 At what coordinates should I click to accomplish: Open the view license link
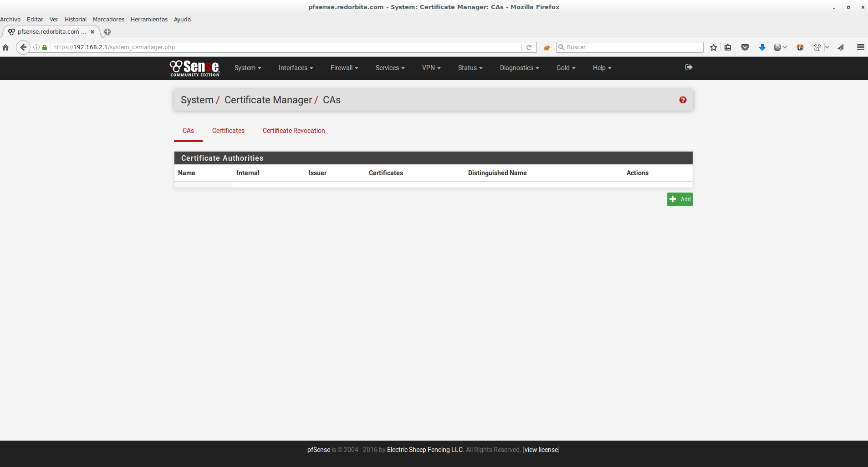(541, 450)
